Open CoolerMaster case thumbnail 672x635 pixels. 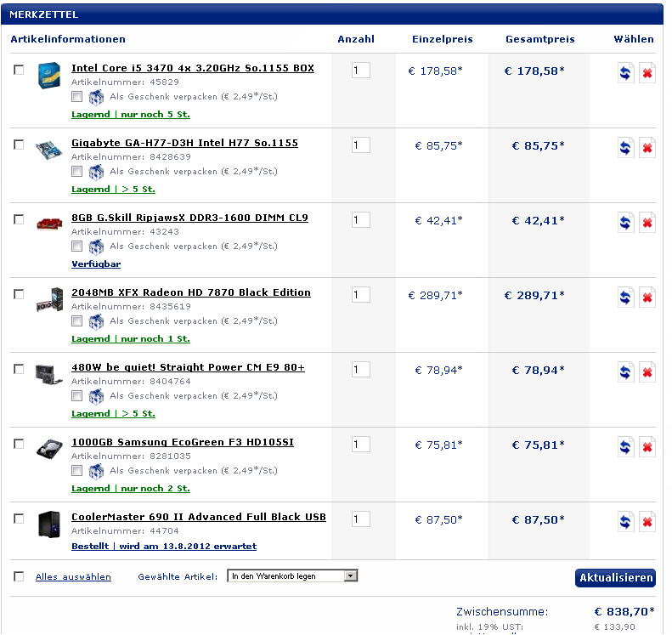pos(49,524)
